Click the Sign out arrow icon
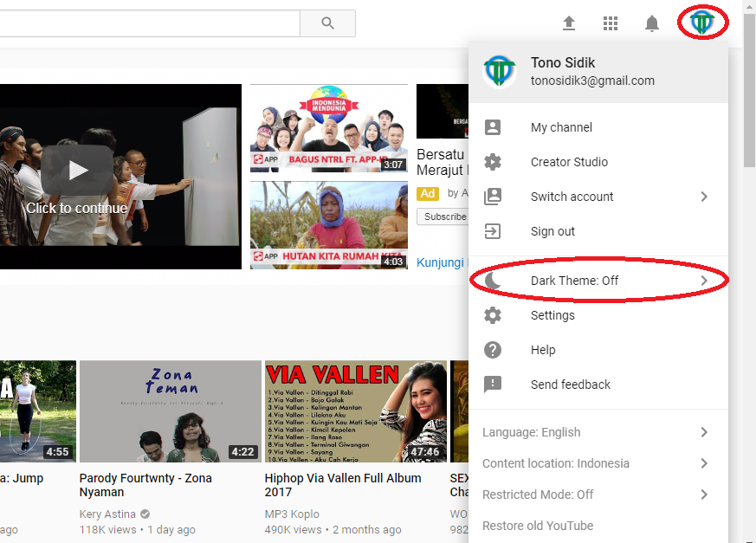The image size is (756, 543). click(x=493, y=231)
